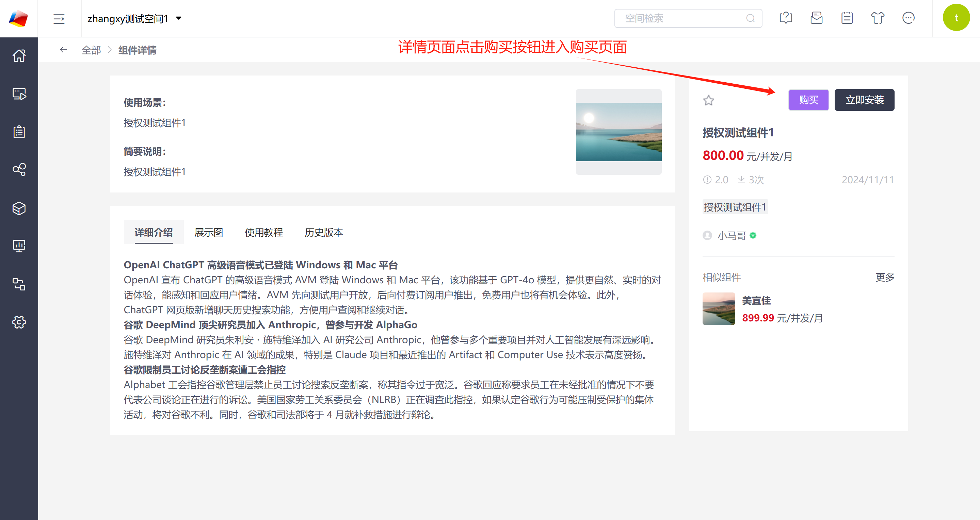Switch to the 展示图 tab
The height and width of the screenshot is (520, 980).
pos(208,232)
